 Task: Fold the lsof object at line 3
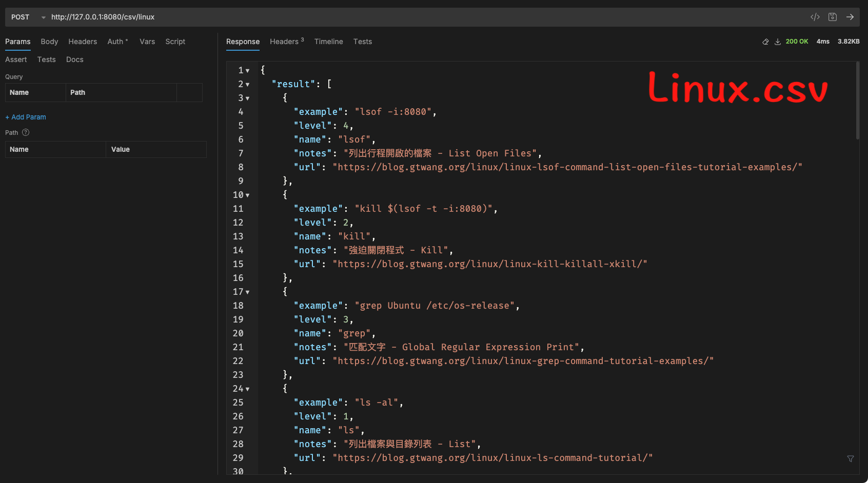pyautogui.click(x=247, y=98)
